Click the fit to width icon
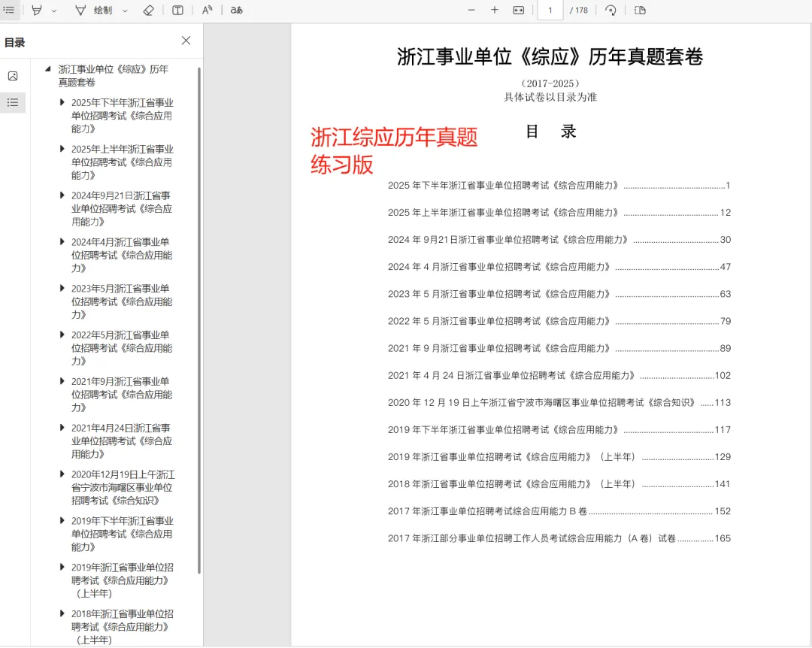This screenshot has height=648, width=812. (x=518, y=10)
